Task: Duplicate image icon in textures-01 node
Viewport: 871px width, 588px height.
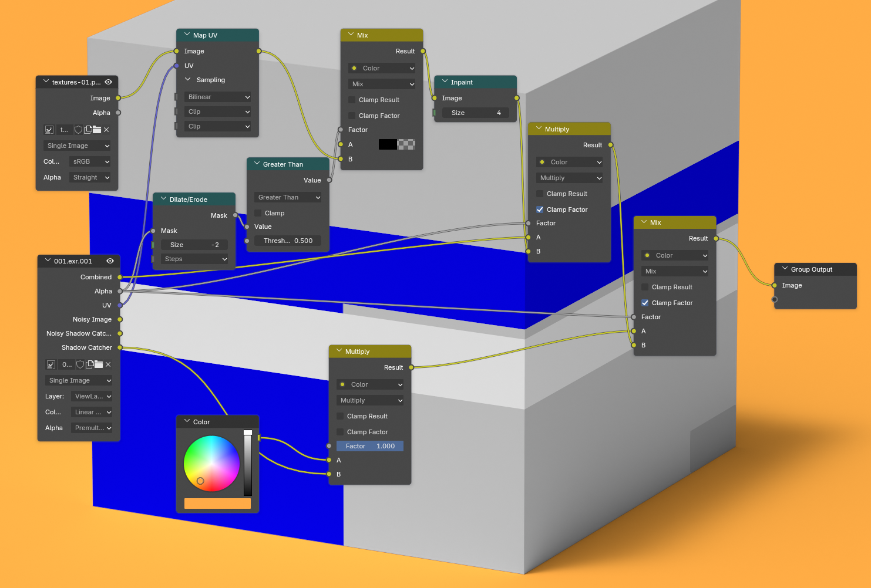Action: [x=88, y=130]
